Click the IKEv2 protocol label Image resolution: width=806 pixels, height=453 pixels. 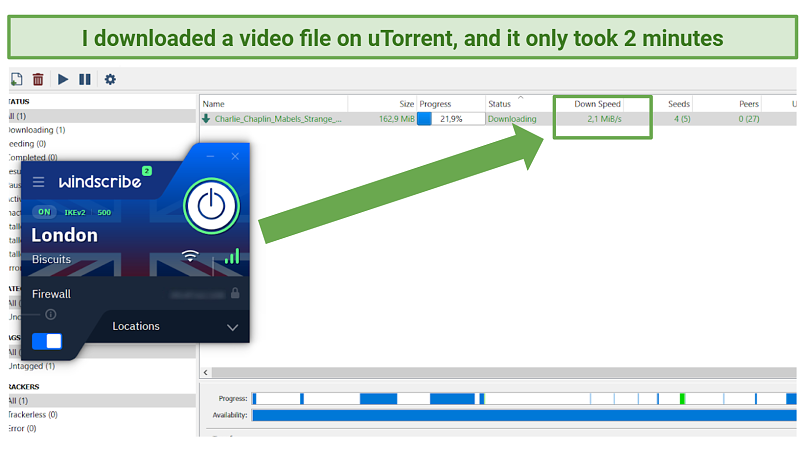pos(75,212)
